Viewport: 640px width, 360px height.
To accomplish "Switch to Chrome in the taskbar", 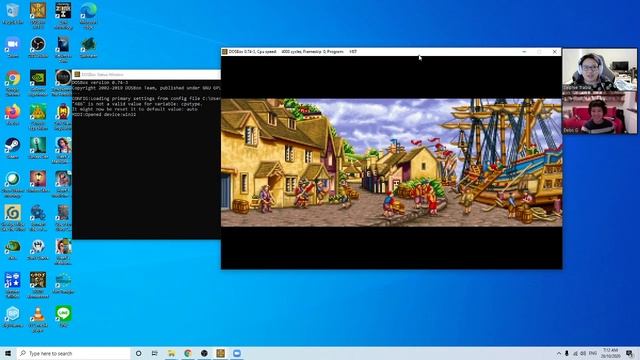I will point(188,353).
